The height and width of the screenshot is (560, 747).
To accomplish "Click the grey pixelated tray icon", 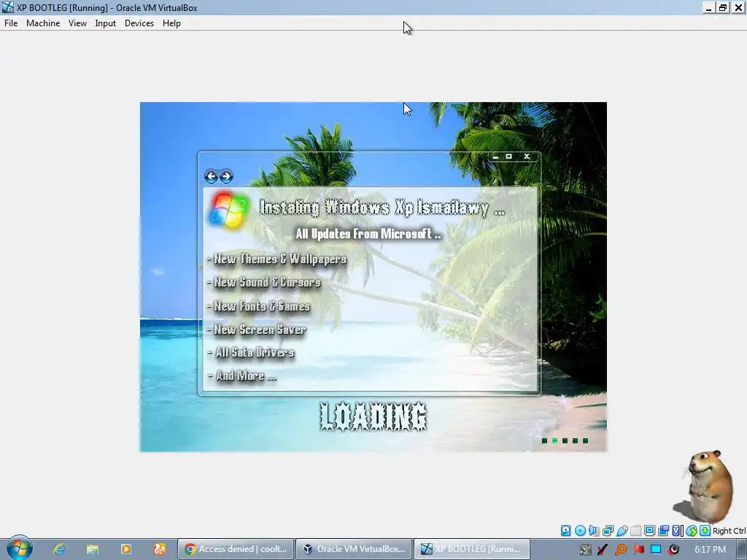I will click(586, 550).
